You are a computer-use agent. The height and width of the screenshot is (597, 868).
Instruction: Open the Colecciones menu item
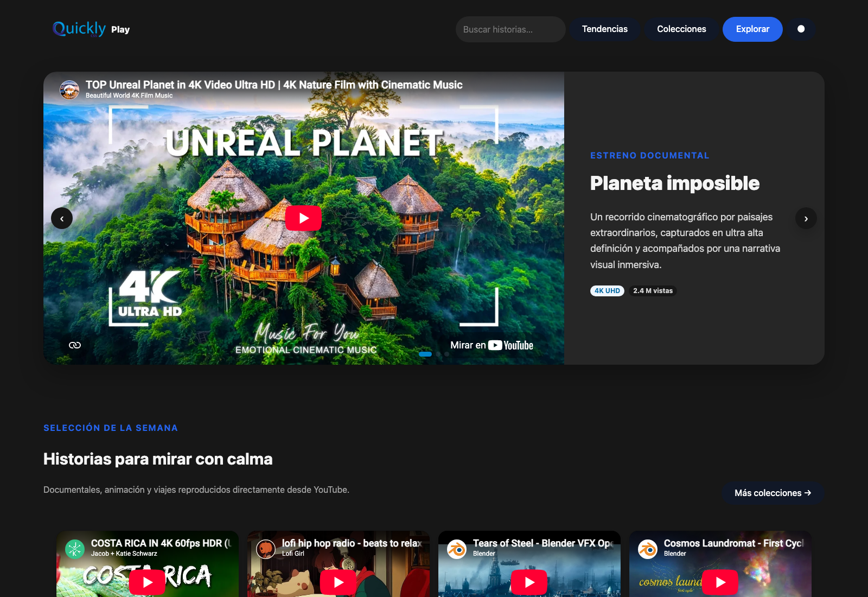click(681, 29)
